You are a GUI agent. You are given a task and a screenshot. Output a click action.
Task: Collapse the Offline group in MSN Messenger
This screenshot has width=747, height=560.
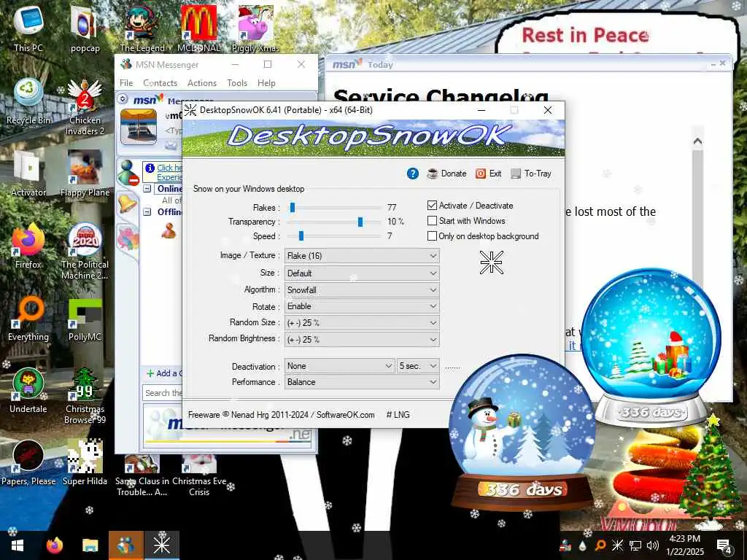tap(147, 212)
